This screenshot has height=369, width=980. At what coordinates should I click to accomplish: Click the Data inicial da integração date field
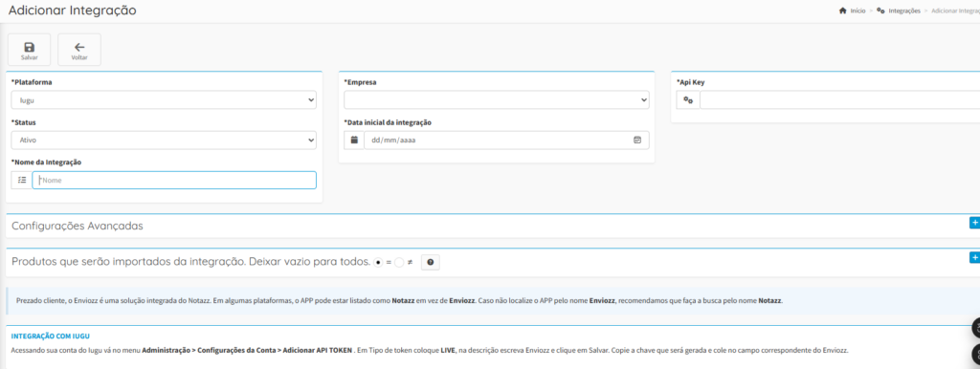507,141
